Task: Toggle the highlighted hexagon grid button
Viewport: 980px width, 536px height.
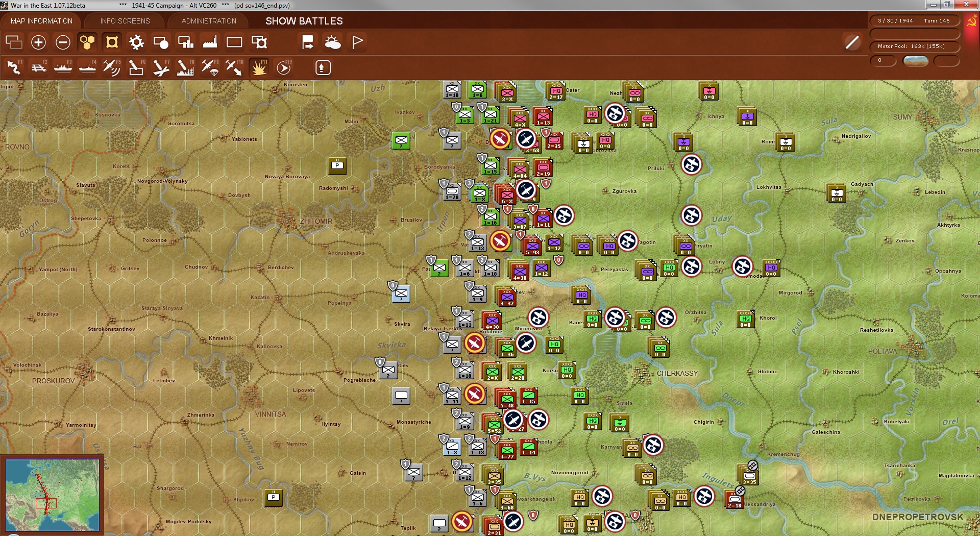Action: click(87, 42)
